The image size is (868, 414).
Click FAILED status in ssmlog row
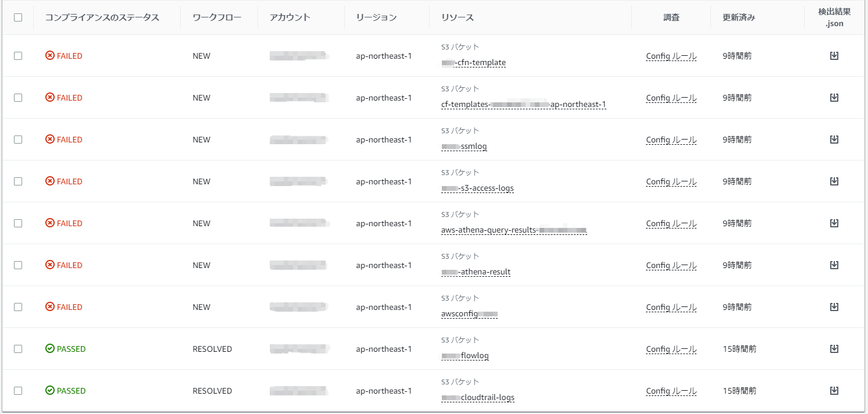[64, 140]
